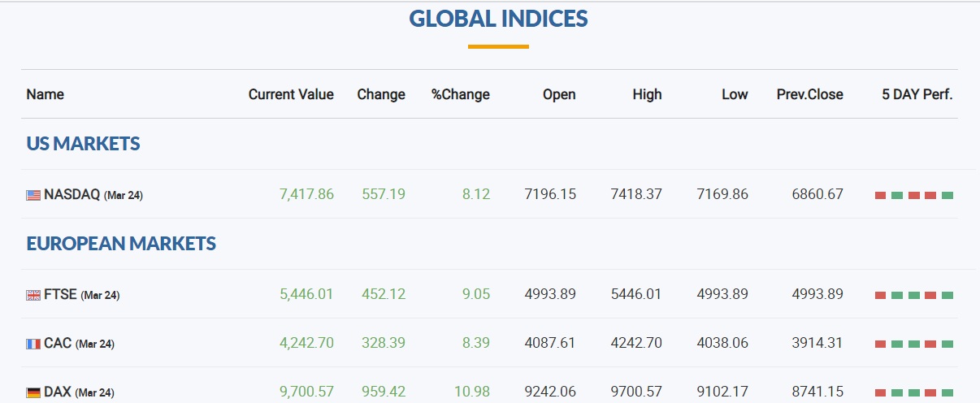Click the Current Value column header
Image resolution: width=980 pixels, height=403 pixels.
[x=291, y=94]
